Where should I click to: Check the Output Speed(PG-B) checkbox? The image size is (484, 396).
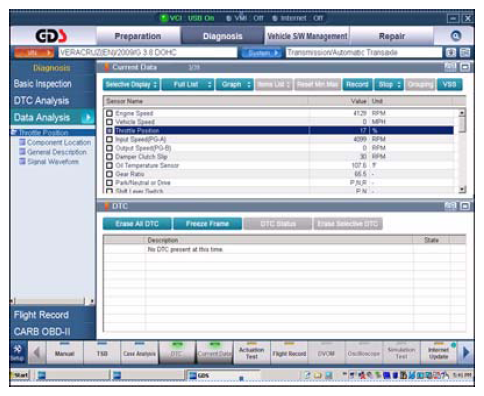point(109,148)
